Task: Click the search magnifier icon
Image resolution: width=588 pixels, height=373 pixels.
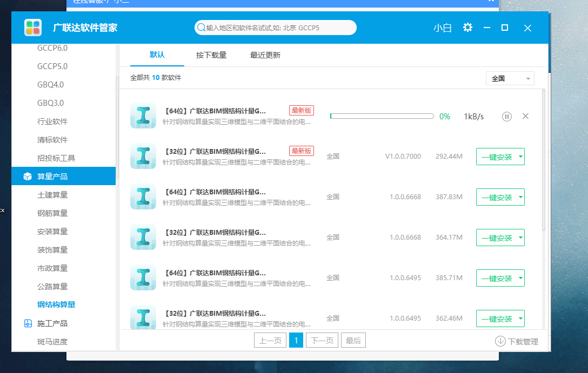Action: click(201, 28)
